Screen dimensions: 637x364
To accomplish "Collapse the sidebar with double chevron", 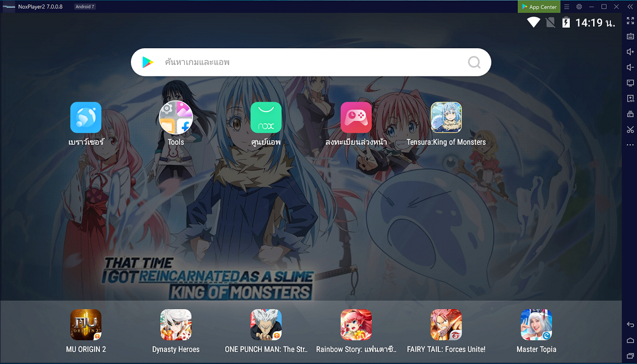I will click(x=630, y=7).
